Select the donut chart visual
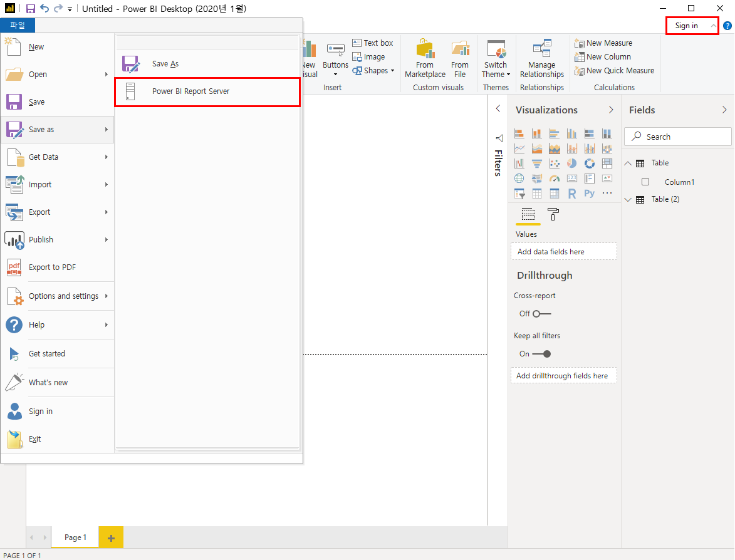This screenshot has height=560, width=735. coord(590,163)
